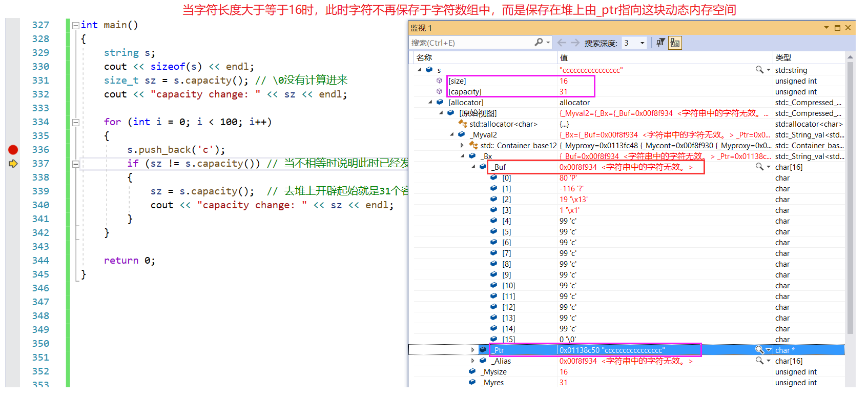Collapse the [原始视图] node
Image resolution: width=868 pixels, height=396 pixels.
441,113
